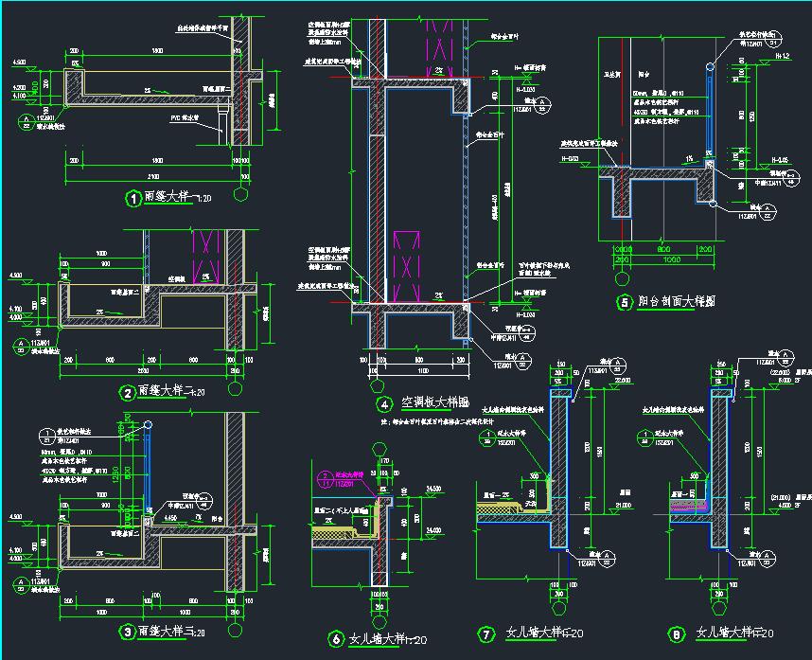812x660 pixels.
Task: Select the title text 空调板大样图
Action: click(435, 402)
